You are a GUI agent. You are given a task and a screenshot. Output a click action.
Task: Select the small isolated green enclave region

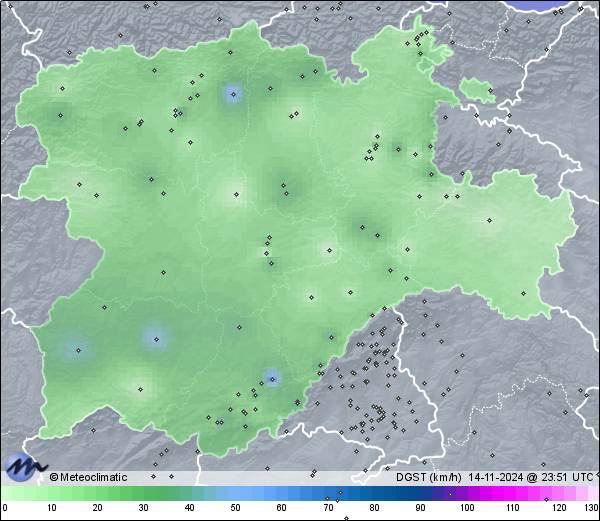point(477,90)
